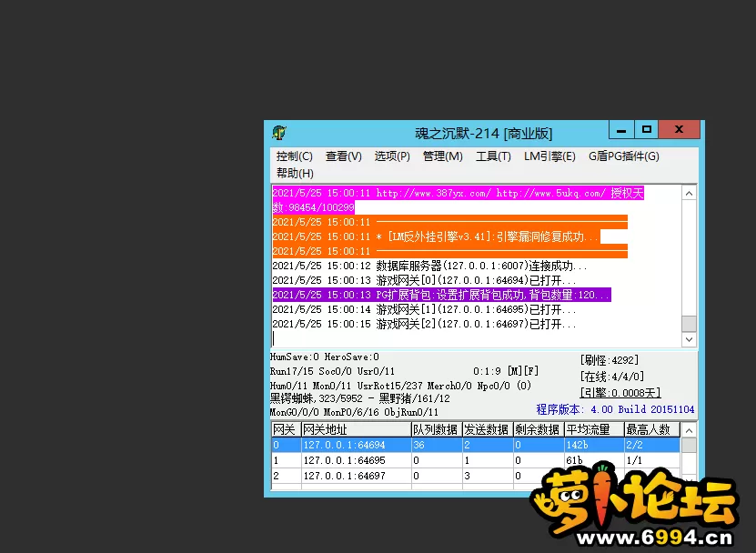756x553 pixels.
Task: Open the 选项(P) menu
Action: (392, 156)
